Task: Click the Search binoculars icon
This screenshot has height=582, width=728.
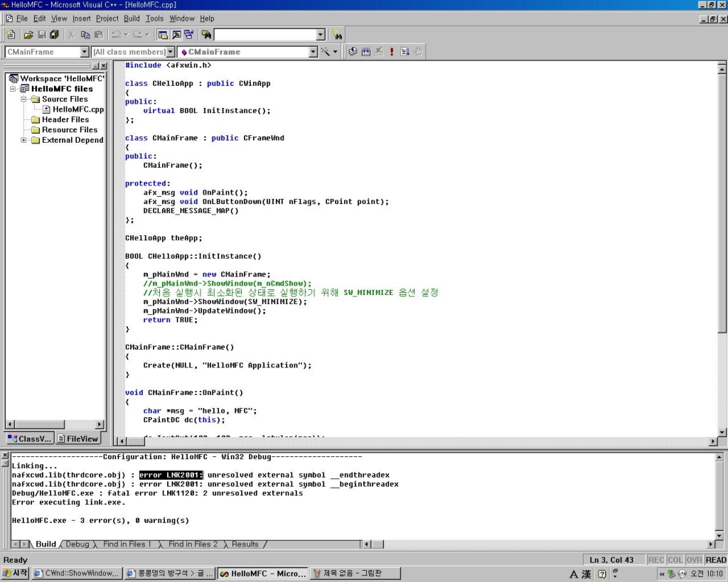Action: (338, 35)
